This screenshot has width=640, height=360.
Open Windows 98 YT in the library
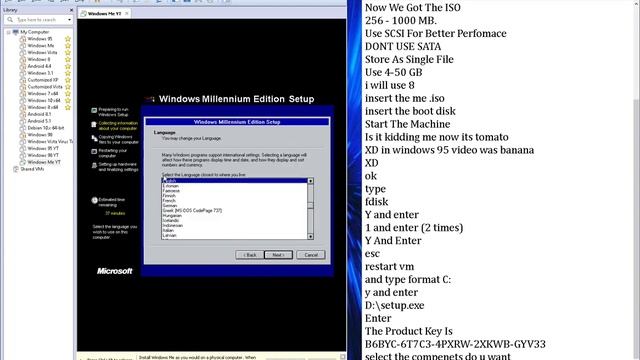43,156
